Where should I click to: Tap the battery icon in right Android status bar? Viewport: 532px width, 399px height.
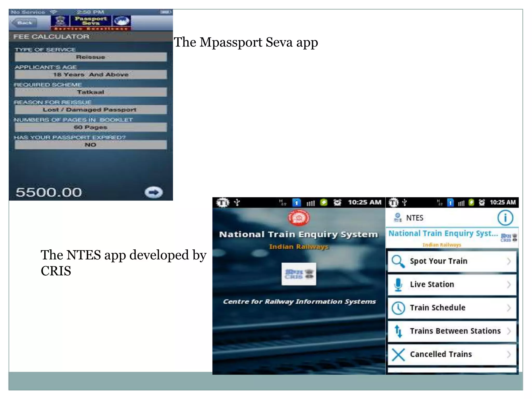[471, 202]
